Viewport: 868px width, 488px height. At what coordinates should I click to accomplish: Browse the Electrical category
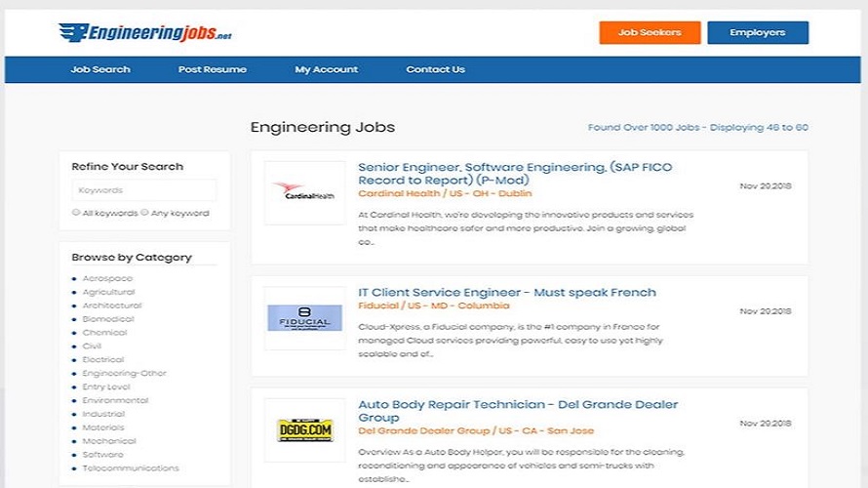point(103,360)
